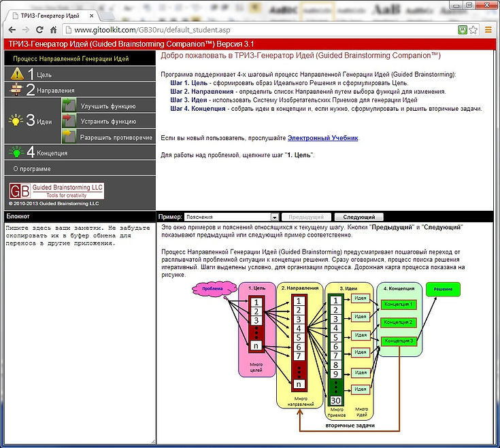
Task: Select Улучшить функцию option
Action: [x=108, y=106]
